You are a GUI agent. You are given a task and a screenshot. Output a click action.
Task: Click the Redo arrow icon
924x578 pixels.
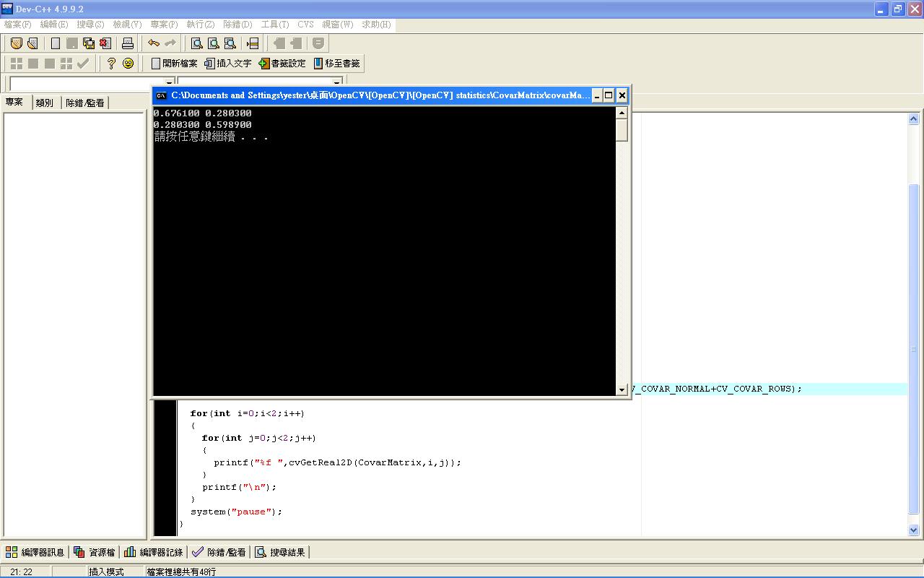(x=170, y=43)
